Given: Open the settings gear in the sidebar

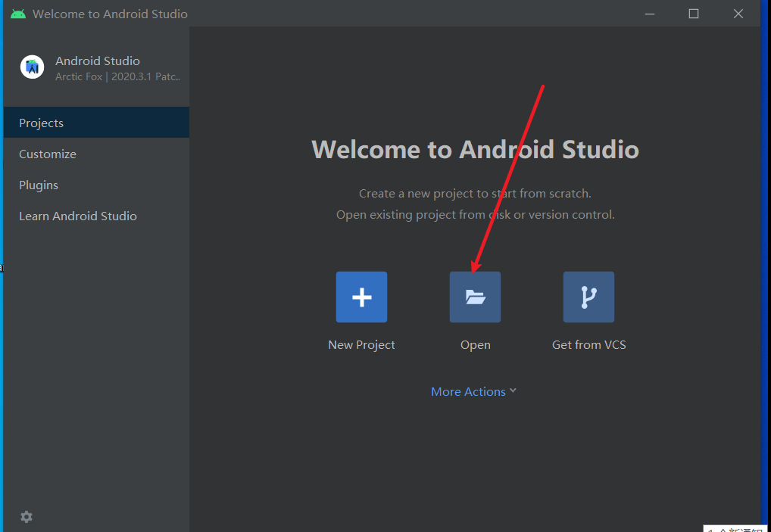Looking at the screenshot, I should (x=27, y=517).
